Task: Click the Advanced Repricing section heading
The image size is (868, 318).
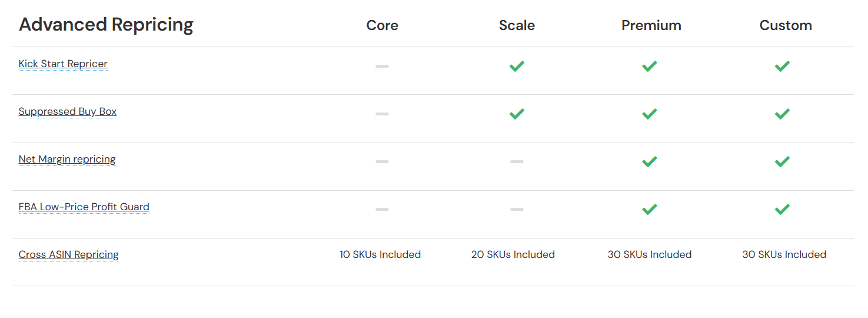Action: [x=106, y=25]
